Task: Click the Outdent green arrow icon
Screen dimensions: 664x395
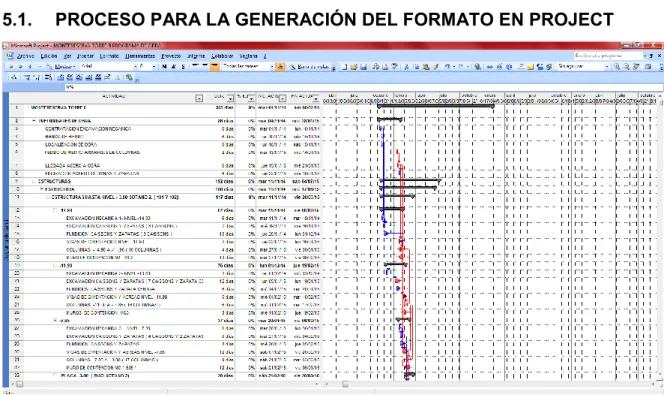Action: click(11, 66)
